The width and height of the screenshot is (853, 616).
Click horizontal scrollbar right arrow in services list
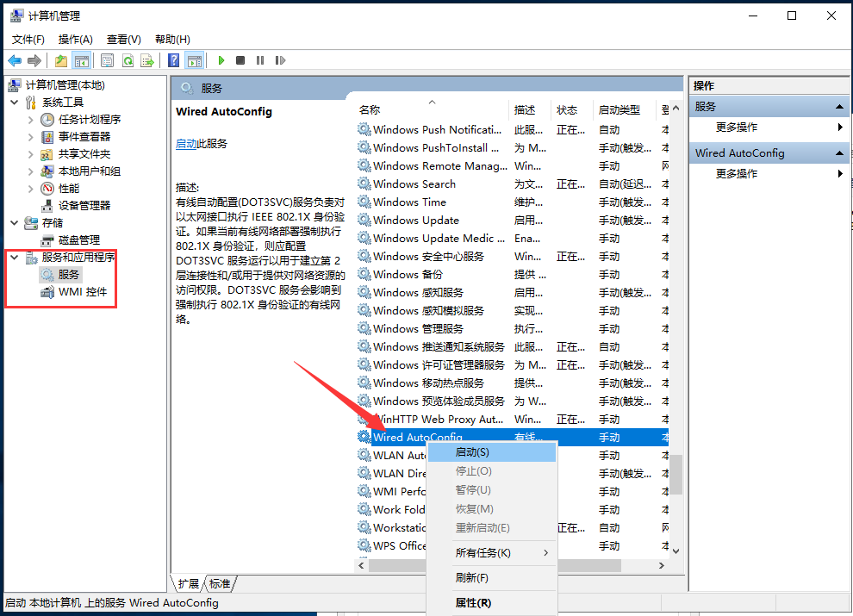[x=662, y=565]
